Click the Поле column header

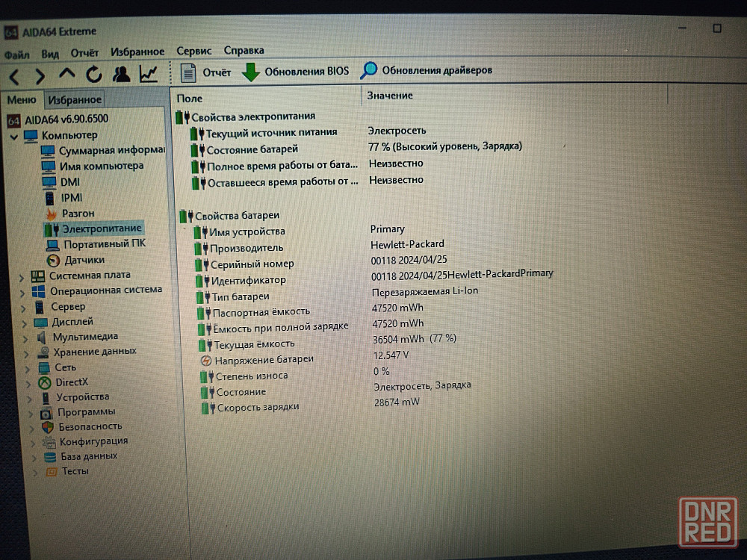[190, 98]
